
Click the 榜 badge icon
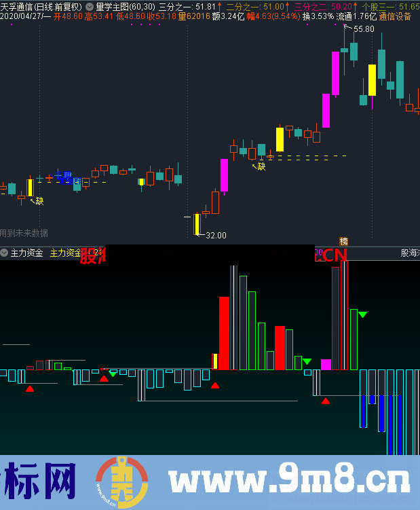pyautogui.click(x=343, y=242)
